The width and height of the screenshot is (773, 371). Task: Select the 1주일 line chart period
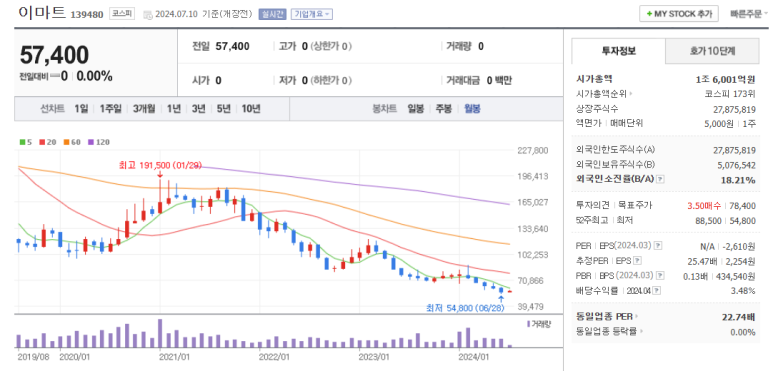[x=110, y=109]
